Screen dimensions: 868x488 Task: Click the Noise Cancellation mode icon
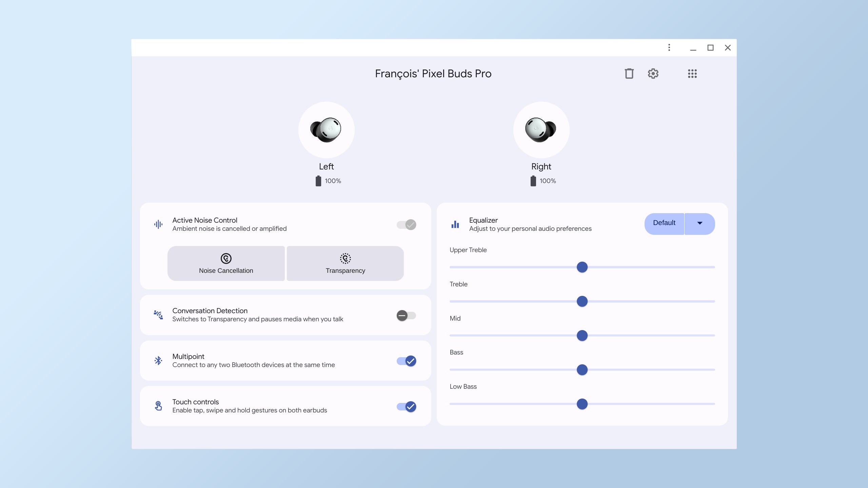pyautogui.click(x=226, y=258)
